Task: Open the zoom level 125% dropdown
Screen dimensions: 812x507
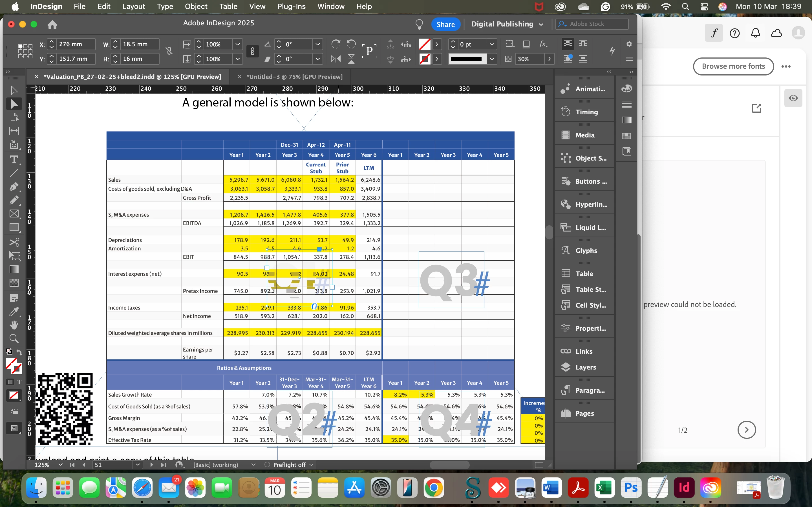Action: point(60,465)
